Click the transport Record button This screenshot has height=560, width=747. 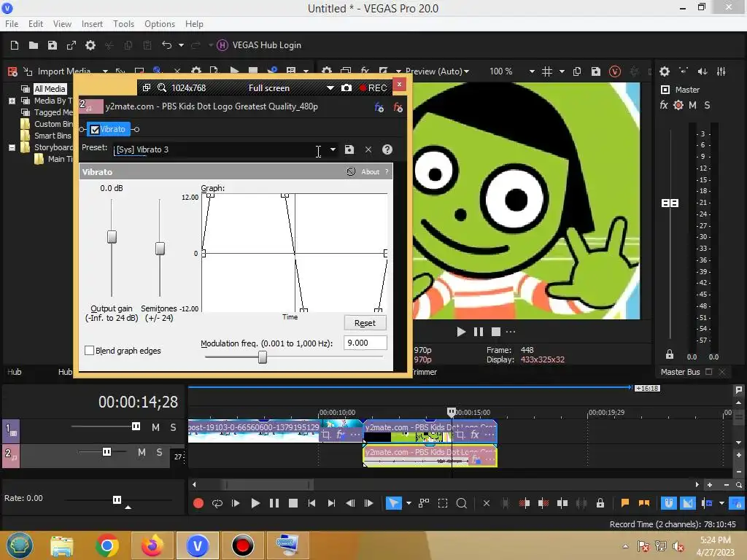(x=198, y=503)
